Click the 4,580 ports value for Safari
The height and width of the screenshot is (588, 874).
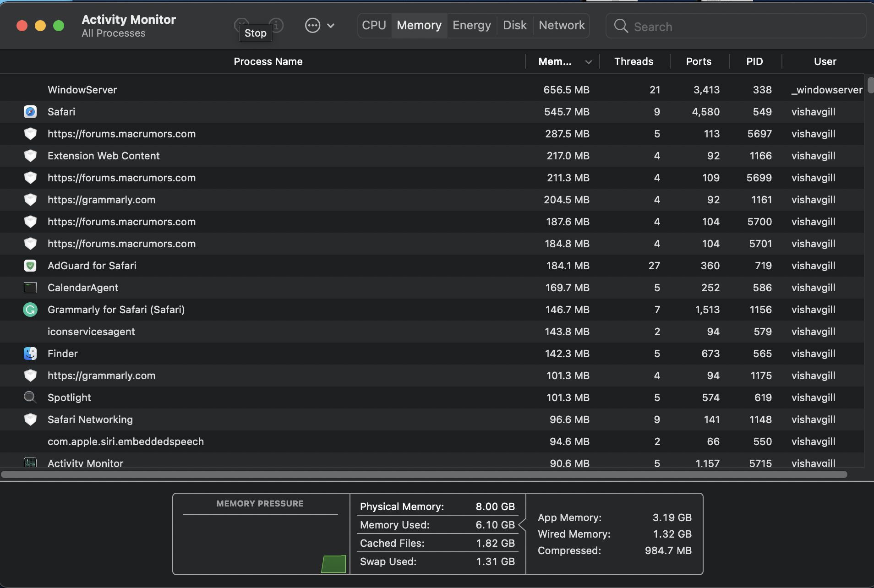click(x=705, y=112)
